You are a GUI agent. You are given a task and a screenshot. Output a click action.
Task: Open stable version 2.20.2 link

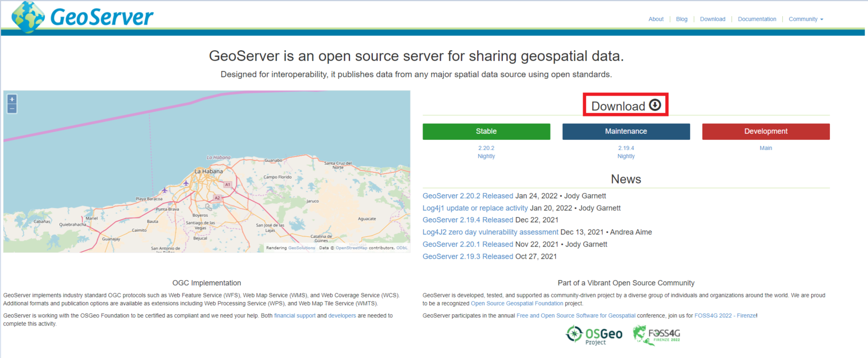pyautogui.click(x=486, y=148)
